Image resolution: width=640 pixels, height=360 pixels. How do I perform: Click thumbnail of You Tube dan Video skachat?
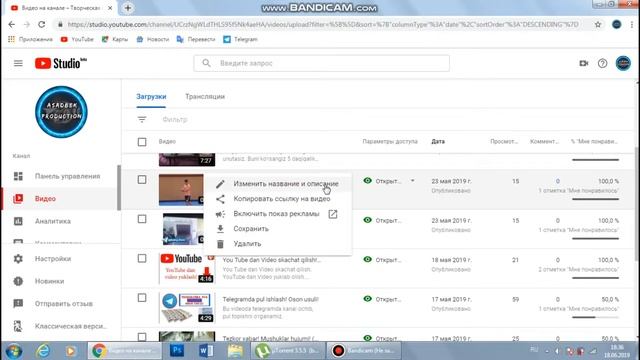187,268
